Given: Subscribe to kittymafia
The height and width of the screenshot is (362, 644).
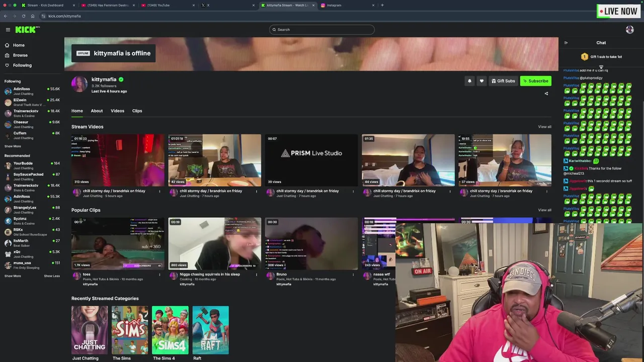Looking at the screenshot, I should [x=535, y=81].
